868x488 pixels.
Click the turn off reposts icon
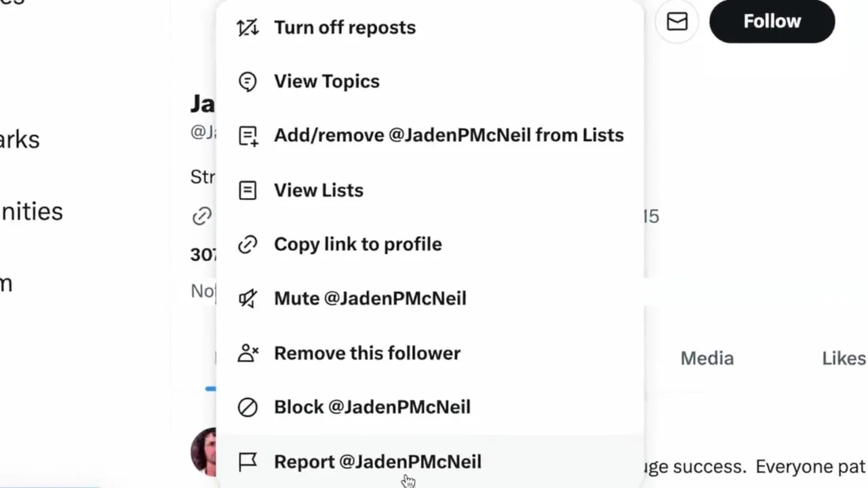coord(248,28)
